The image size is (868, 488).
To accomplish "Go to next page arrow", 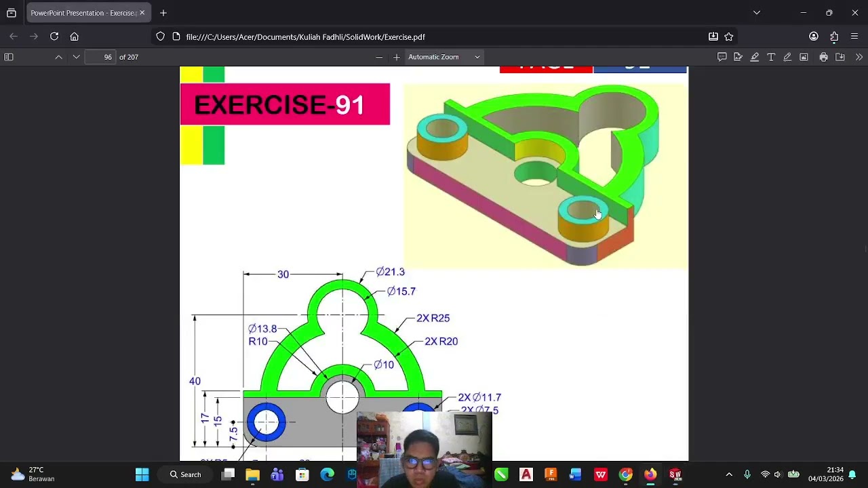I will tap(76, 57).
